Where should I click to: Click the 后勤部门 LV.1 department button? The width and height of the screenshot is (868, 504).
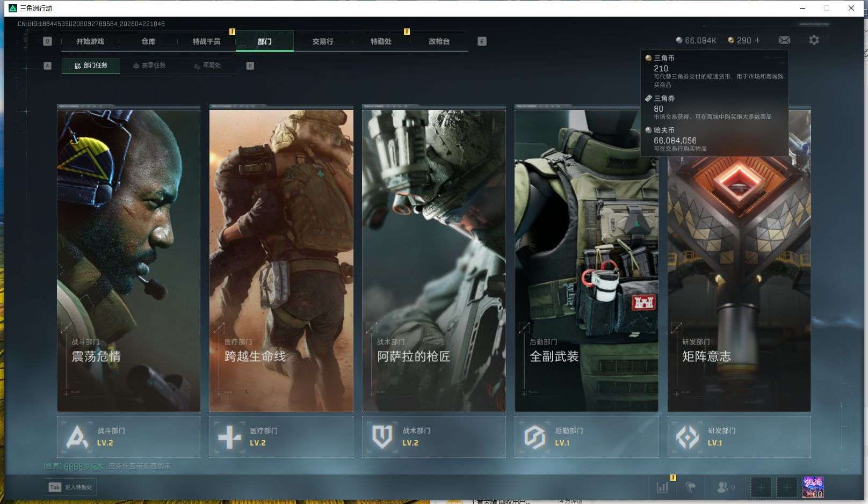coord(586,437)
